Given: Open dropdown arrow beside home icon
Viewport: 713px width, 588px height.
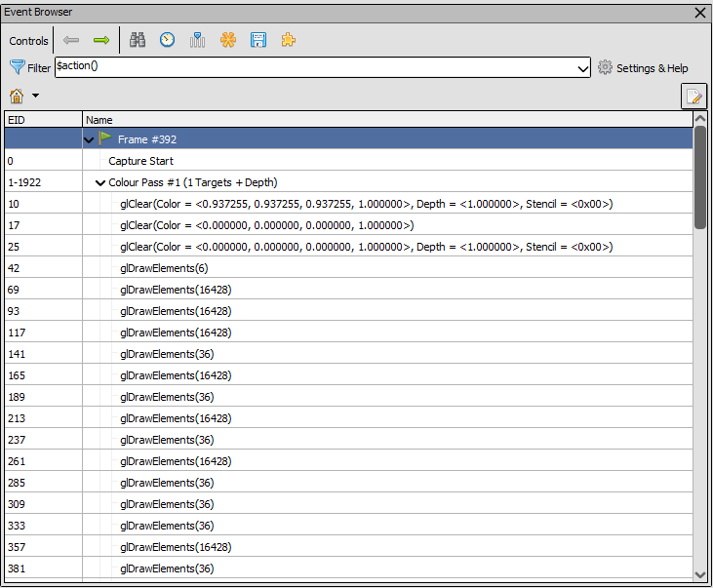Looking at the screenshot, I should coord(35,96).
